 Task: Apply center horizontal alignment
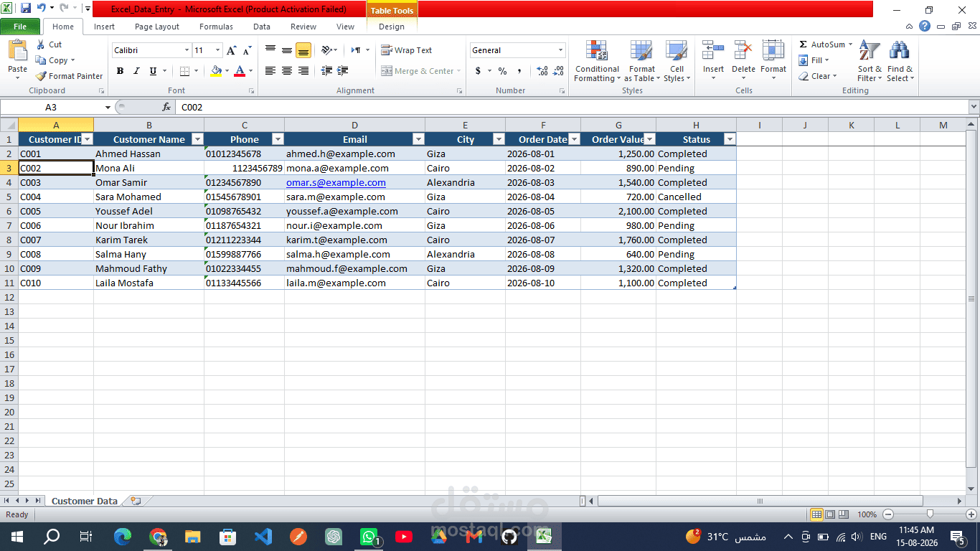coord(287,71)
